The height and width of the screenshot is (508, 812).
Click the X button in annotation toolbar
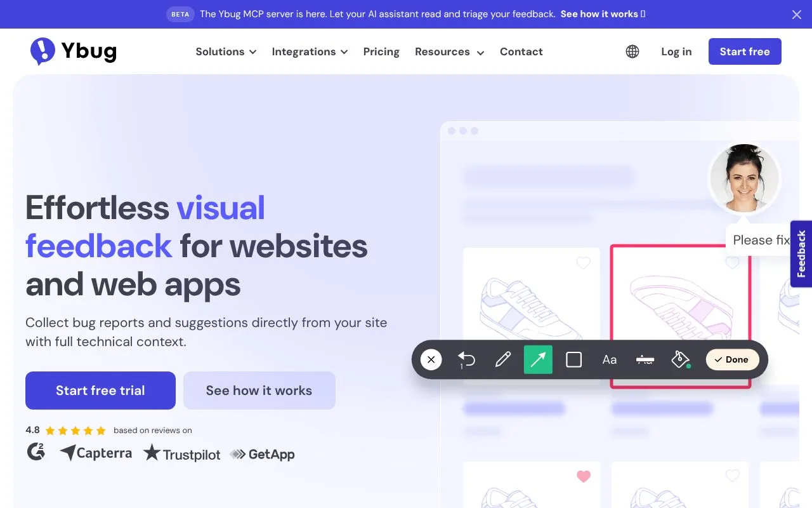(x=431, y=360)
